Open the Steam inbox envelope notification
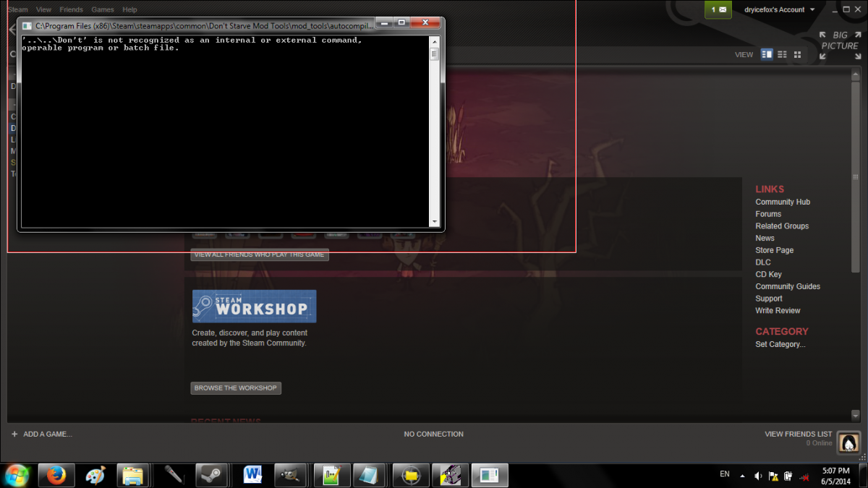 (x=718, y=9)
